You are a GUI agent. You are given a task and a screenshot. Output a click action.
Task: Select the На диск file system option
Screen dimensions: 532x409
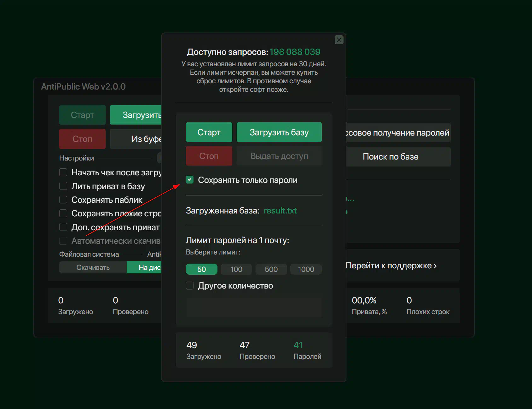point(144,267)
